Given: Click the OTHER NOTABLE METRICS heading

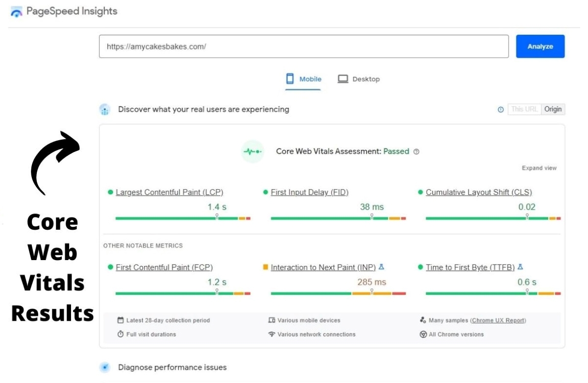Looking at the screenshot, I should [143, 246].
